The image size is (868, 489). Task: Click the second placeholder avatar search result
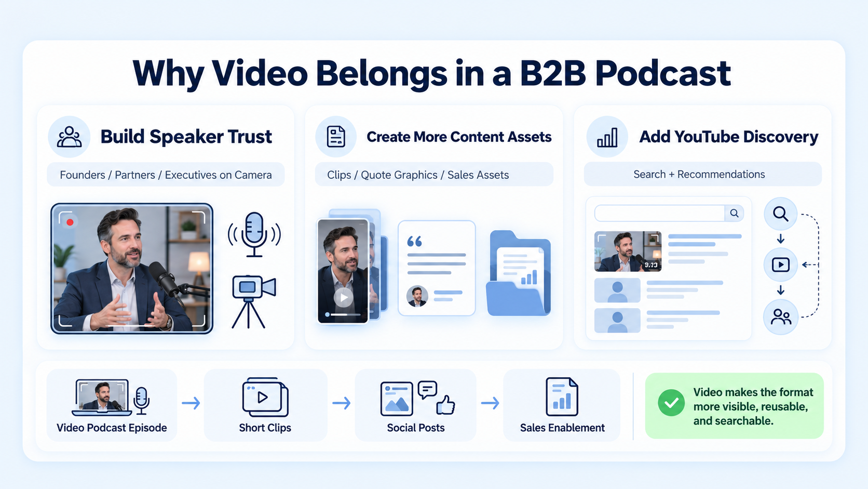pyautogui.click(x=617, y=290)
